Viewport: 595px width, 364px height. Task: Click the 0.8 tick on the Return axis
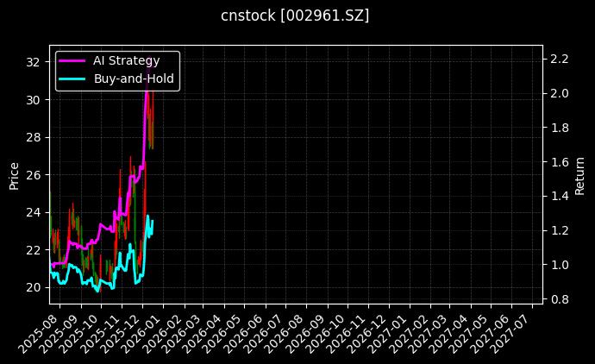click(x=559, y=299)
